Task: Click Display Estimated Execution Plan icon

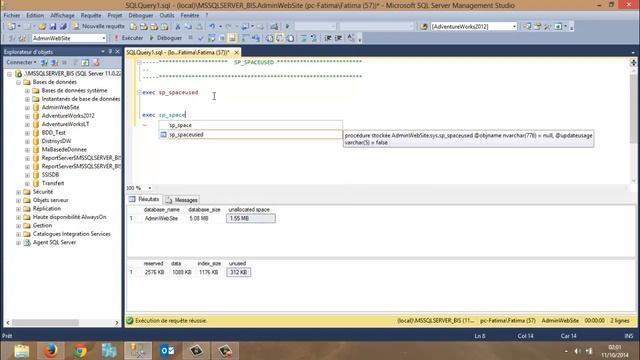Action: (x=211, y=38)
